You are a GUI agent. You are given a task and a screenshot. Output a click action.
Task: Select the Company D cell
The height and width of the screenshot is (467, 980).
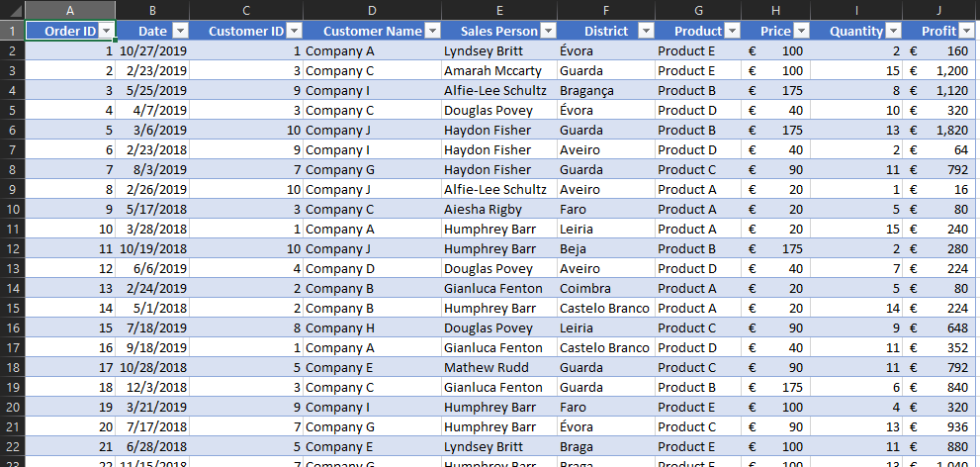click(373, 268)
